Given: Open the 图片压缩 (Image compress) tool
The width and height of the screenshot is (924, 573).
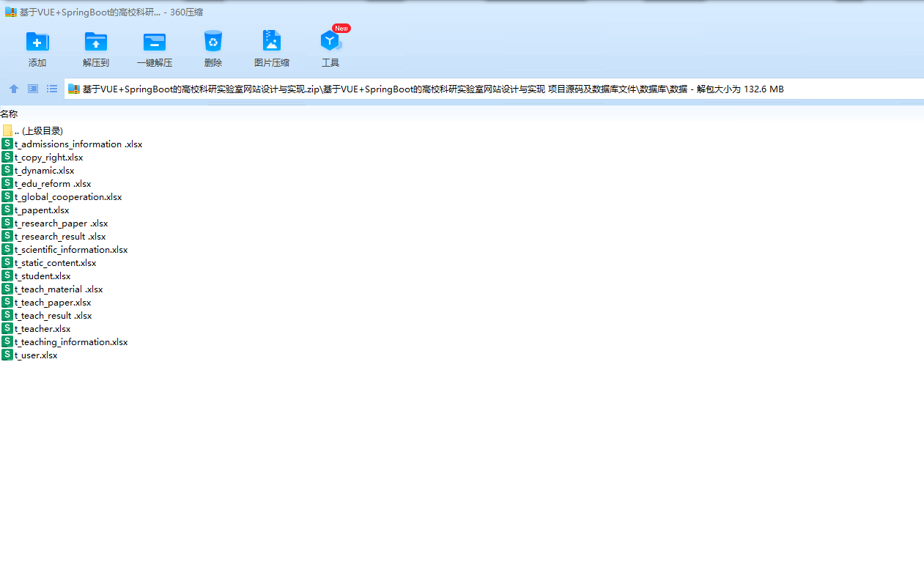Looking at the screenshot, I should [272, 42].
